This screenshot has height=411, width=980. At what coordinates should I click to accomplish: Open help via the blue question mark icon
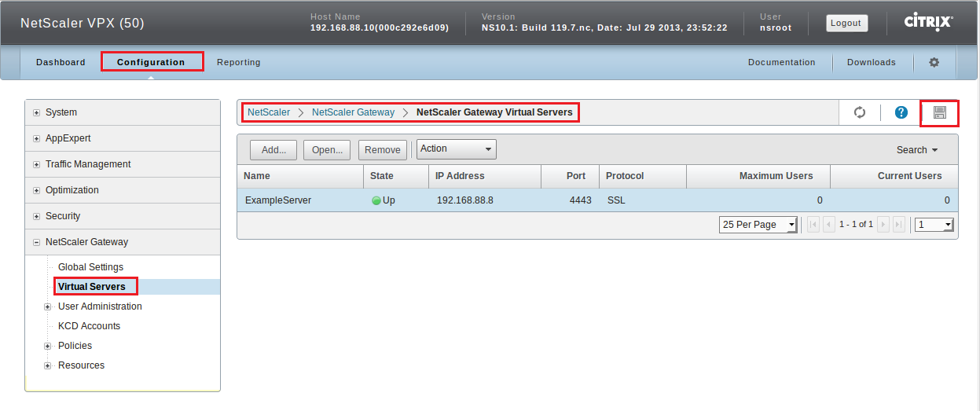901,113
